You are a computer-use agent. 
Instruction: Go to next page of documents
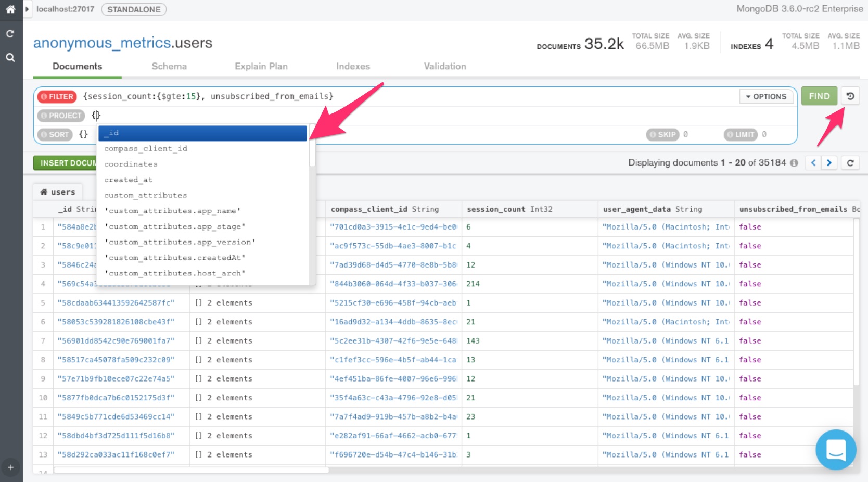tap(829, 163)
